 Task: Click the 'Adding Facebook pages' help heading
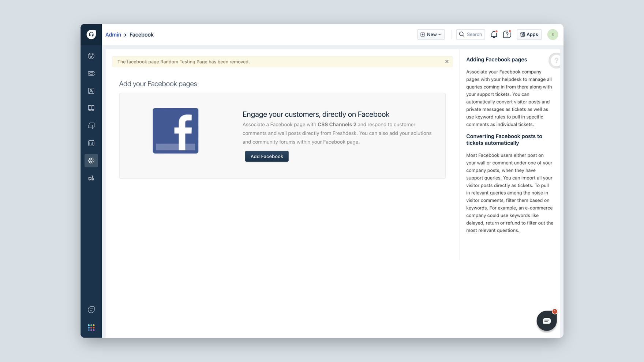497,59
